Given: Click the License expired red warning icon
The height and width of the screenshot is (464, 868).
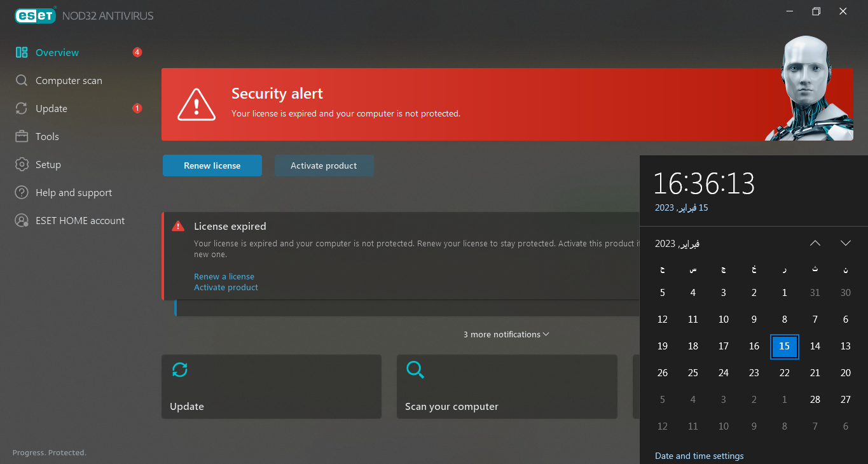Looking at the screenshot, I should click(177, 227).
